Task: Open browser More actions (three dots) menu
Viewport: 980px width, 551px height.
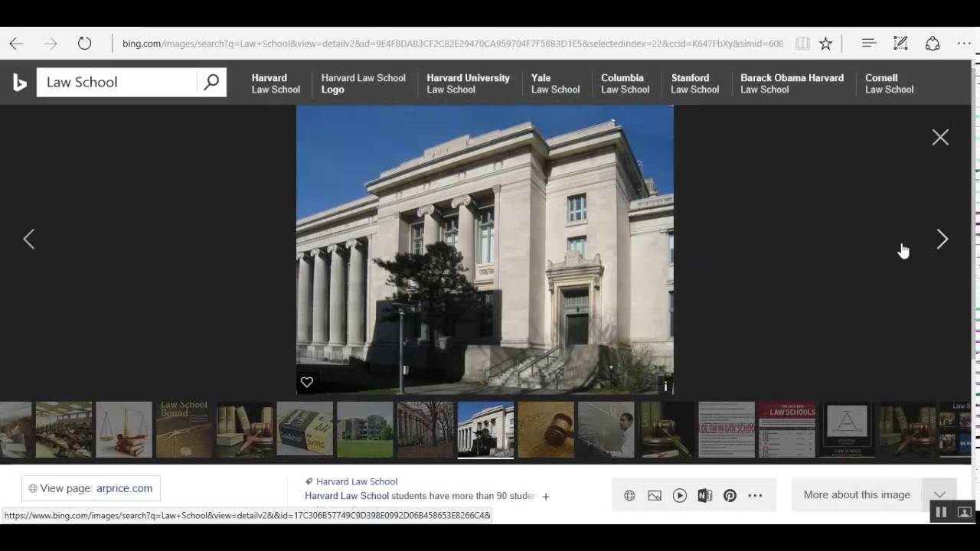Action: tap(964, 44)
